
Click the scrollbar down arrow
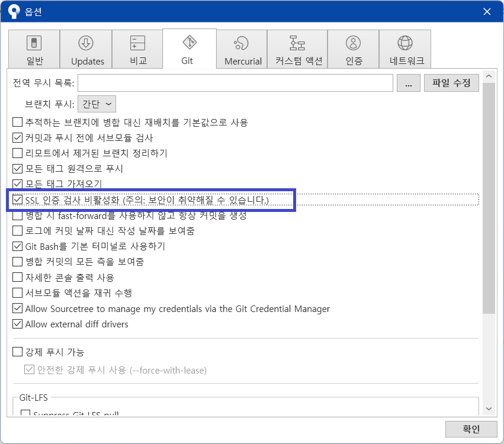click(489, 408)
